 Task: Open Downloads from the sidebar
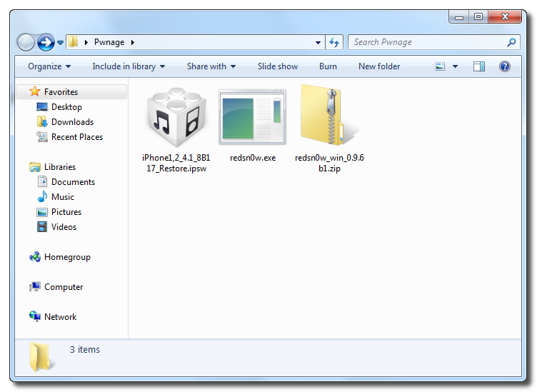tap(72, 122)
